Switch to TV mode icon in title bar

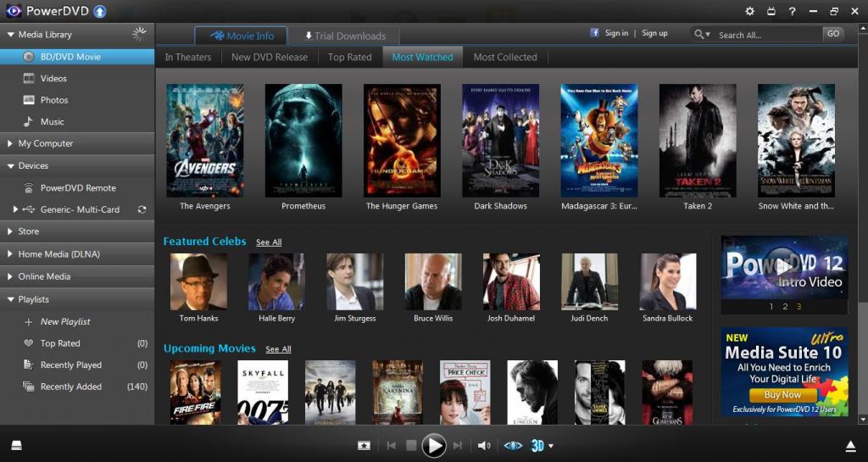pyautogui.click(x=771, y=11)
